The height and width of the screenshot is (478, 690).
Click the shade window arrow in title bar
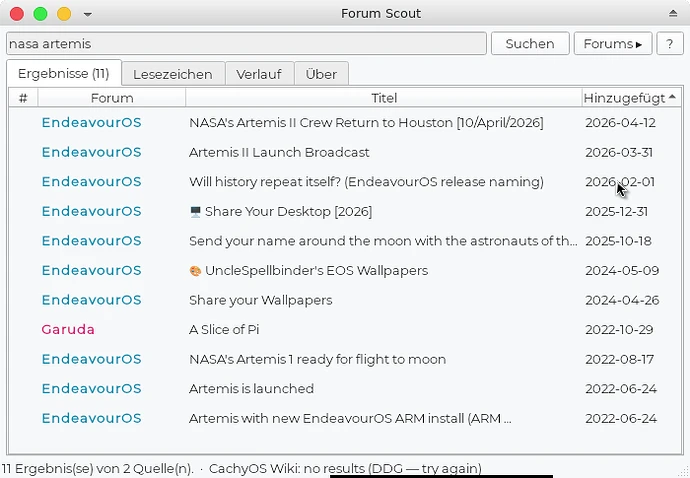click(673, 14)
